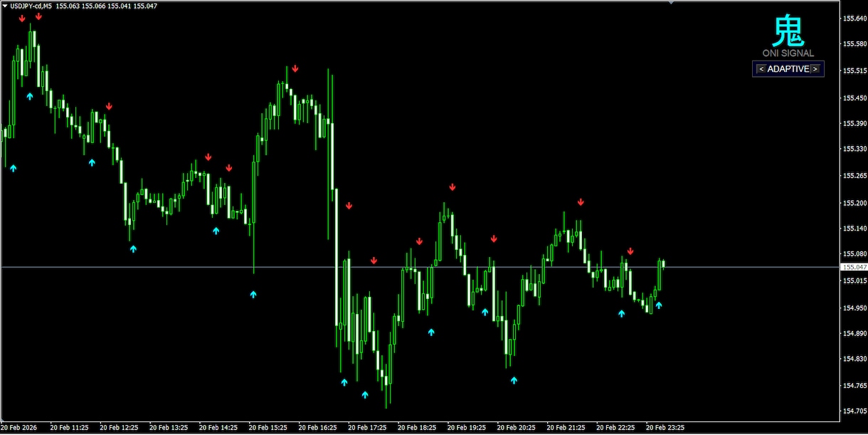
Task: Click the open price 155.063 in header
Action: tap(68, 6)
